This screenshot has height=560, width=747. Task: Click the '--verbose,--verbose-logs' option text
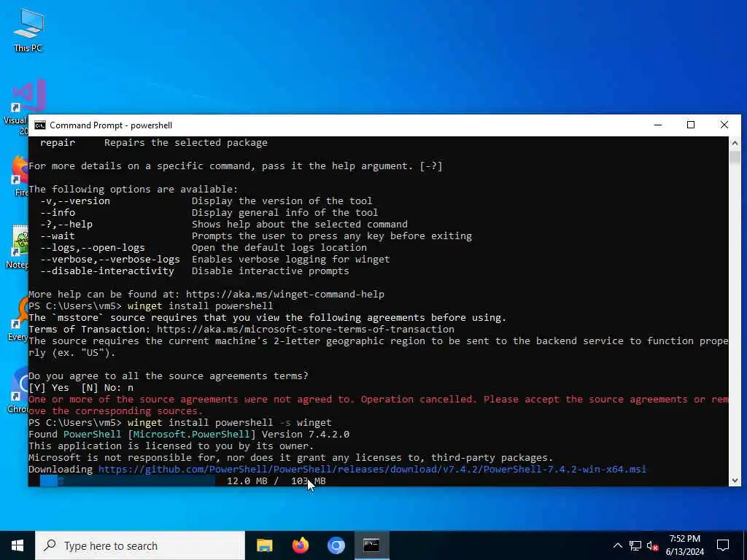[110, 259]
